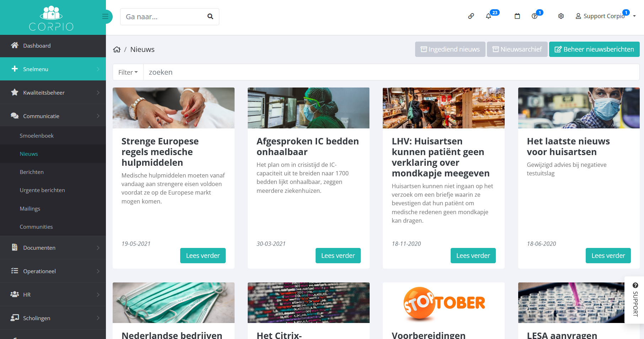Toggle the sidebar hamburger menu

pyautogui.click(x=106, y=17)
